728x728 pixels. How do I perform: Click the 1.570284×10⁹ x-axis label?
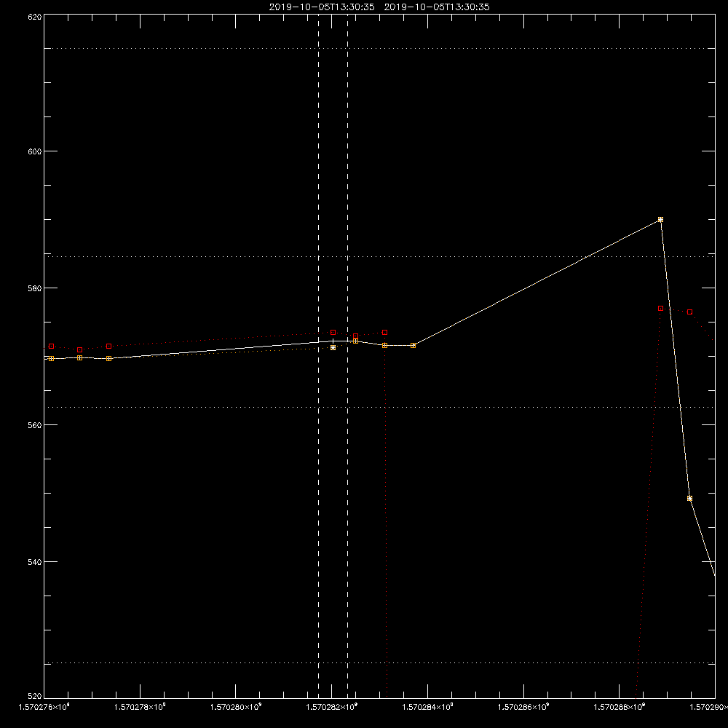click(x=427, y=707)
